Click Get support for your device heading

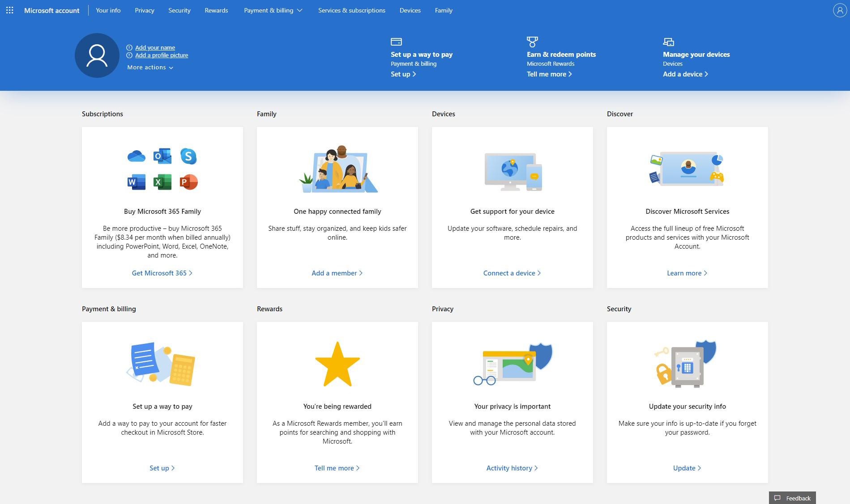[513, 212]
